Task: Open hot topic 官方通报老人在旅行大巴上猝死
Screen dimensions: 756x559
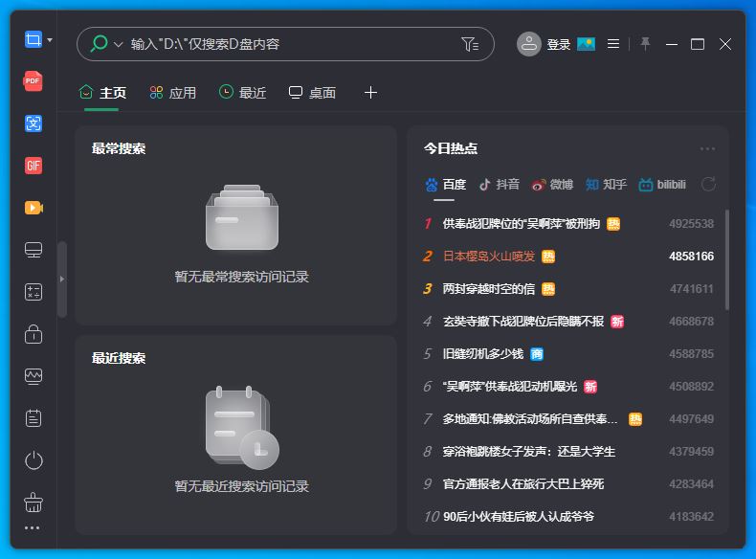Action: click(523, 483)
